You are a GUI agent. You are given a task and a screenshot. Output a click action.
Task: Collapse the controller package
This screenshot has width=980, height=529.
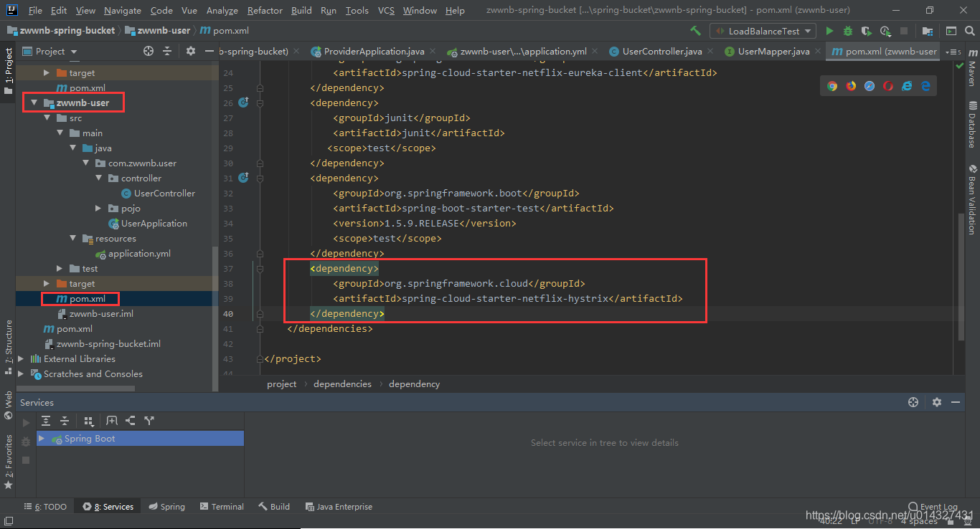(99, 178)
